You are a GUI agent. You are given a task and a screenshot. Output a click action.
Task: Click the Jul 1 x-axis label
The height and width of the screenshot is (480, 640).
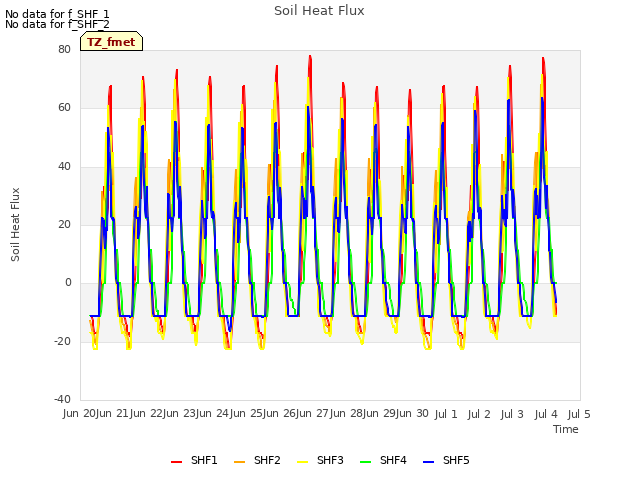446,415
